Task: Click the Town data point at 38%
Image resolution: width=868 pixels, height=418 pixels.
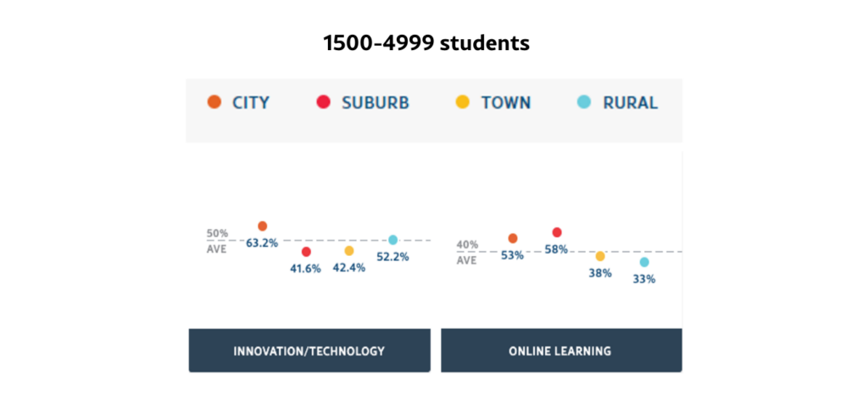Action: pyautogui.click(x=600, y=256)
